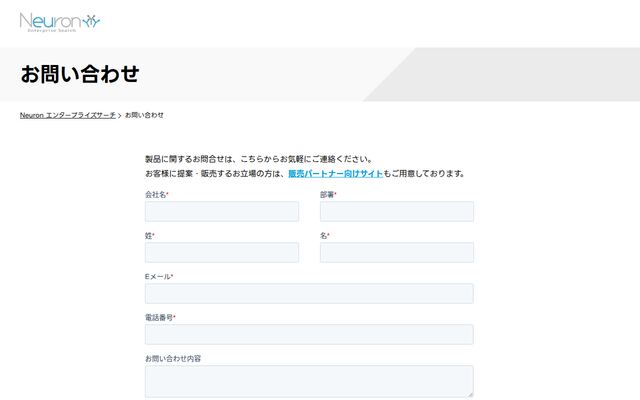The image size is (640, 400).
Task: Select the 電話番号 input field
Action: [x=309, y=334]
